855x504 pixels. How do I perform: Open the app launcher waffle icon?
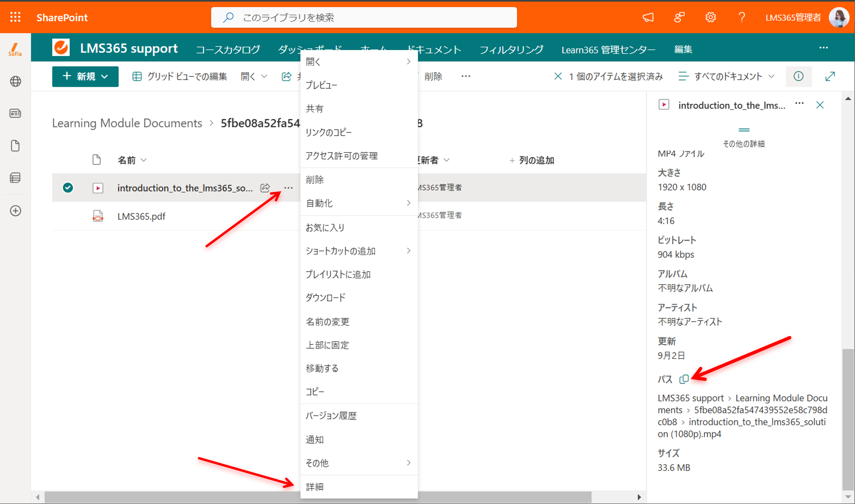[x=15, y=17]
